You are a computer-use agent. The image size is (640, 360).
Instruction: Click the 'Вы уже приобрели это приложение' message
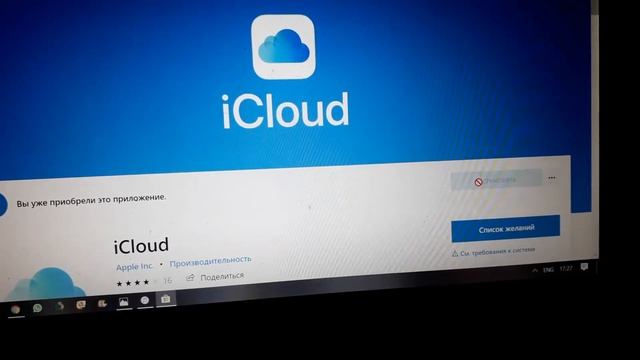[x=91, y=200]
